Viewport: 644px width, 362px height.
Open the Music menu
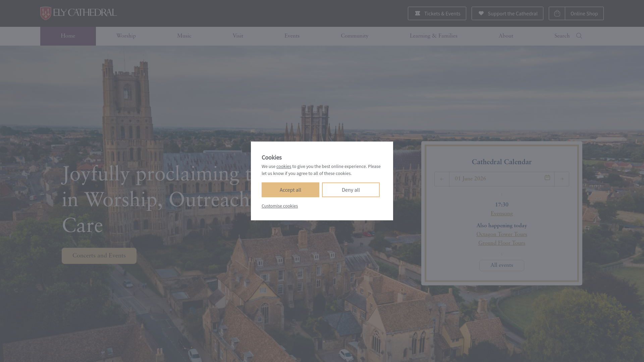click(x=184, y=36)
